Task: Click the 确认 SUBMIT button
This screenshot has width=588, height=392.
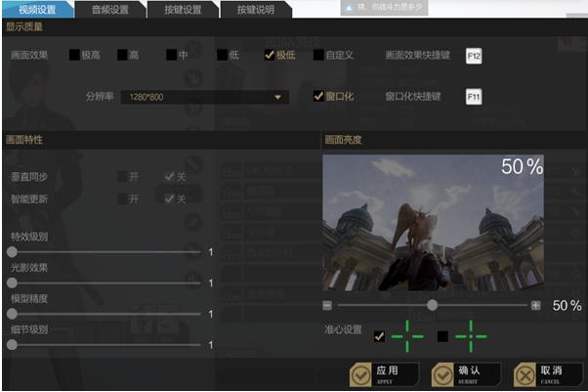Action: click(467, 374)
